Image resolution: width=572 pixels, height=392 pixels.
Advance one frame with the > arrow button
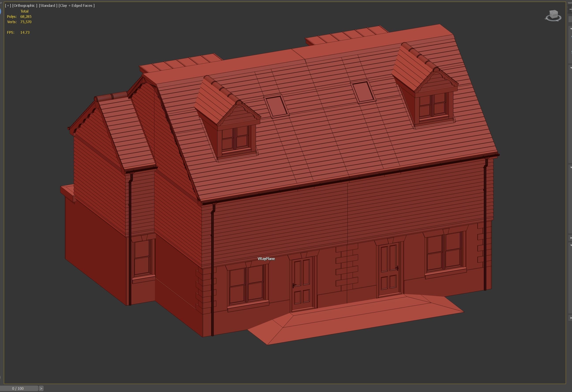click(x=41, y=388)
